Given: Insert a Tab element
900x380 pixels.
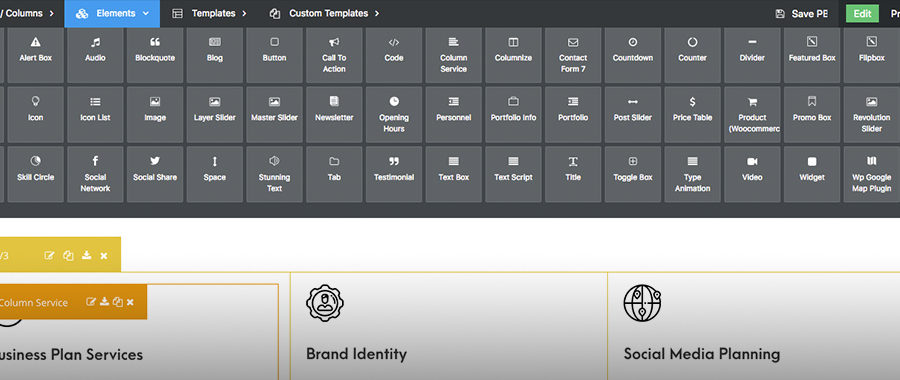Looking at the screenshot, I should [334, 175].
